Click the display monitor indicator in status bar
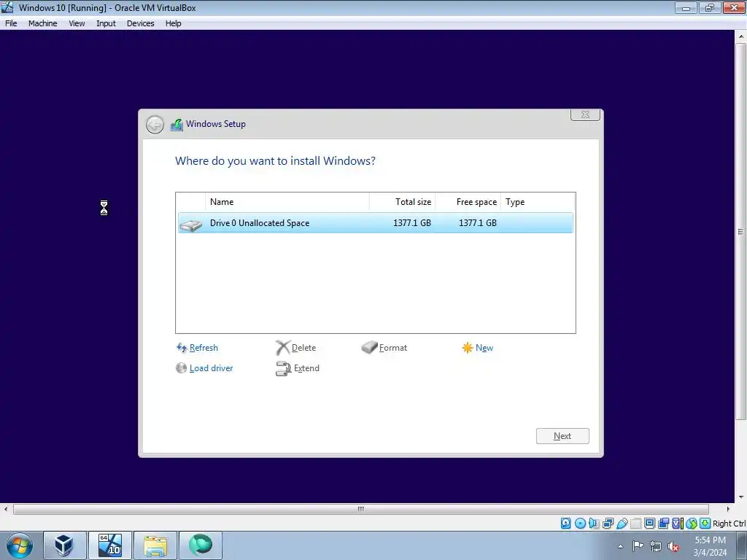The image size is (747, 560). [649, 524]
